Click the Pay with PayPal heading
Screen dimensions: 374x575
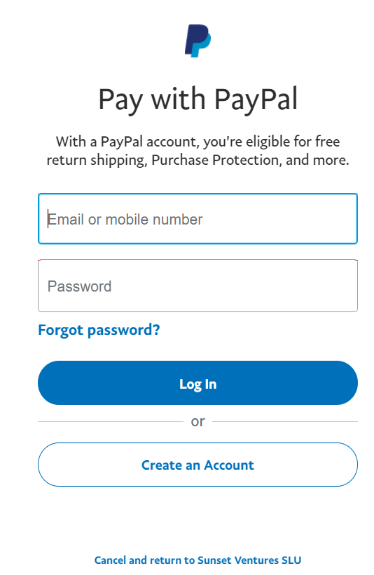click(x=198, y=99)
